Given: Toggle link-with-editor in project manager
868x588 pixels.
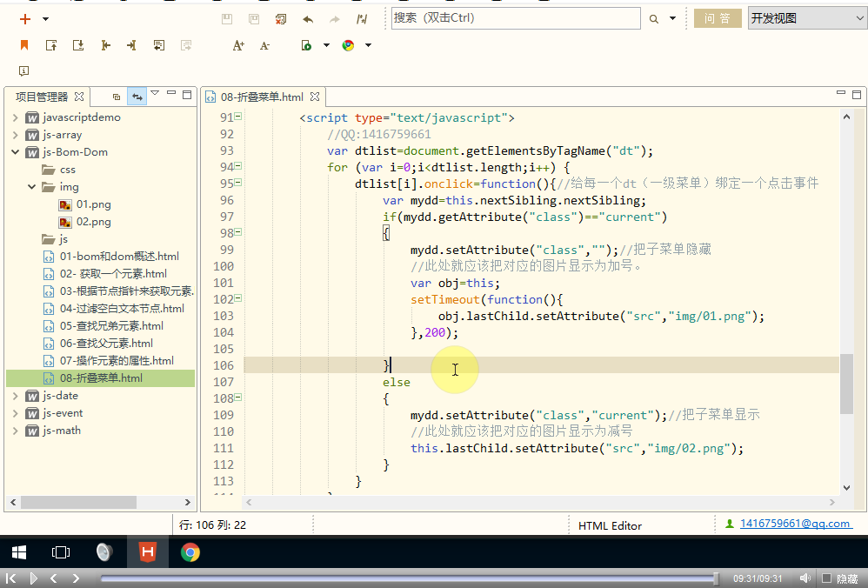Looking at the screenshot, I should [137, 97].
